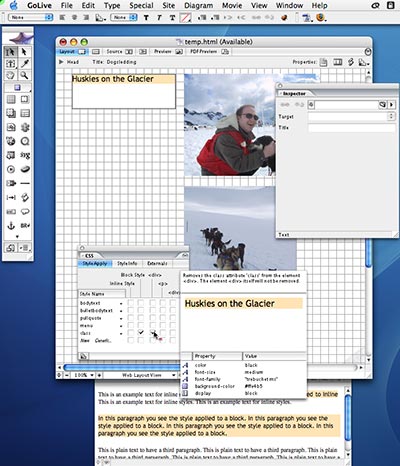400x466 pixels.
Task: Select the standard black arrow tool
Action: 24,52
